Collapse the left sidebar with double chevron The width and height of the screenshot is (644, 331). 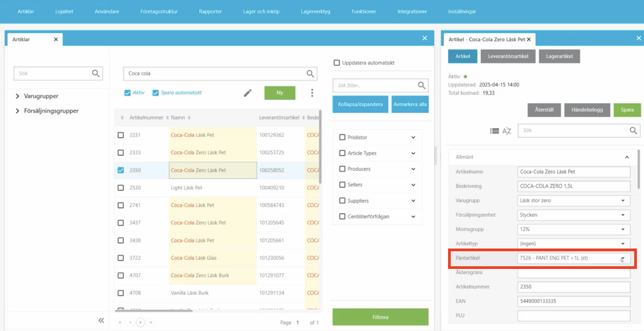click(x=101, y=320)
